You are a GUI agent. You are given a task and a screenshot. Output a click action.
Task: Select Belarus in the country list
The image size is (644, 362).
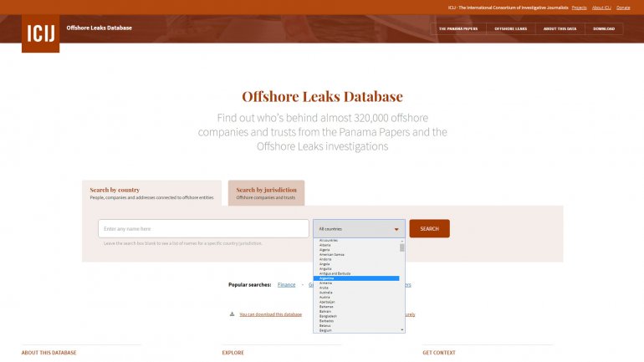click(356, 325)
